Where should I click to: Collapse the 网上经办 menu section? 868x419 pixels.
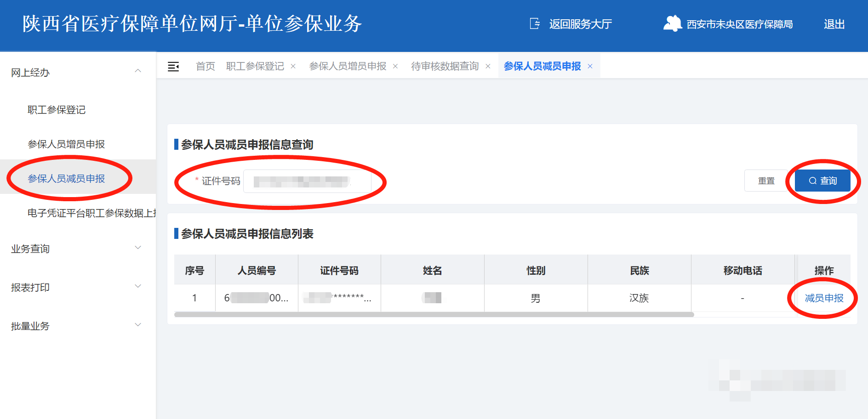(137, 71)
